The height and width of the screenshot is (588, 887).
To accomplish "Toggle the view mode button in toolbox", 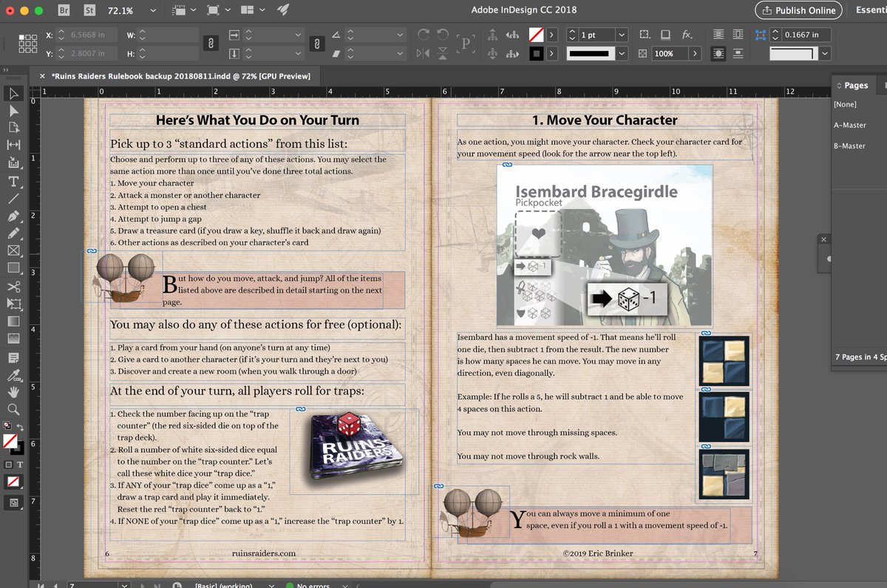I will click(13, 502).
